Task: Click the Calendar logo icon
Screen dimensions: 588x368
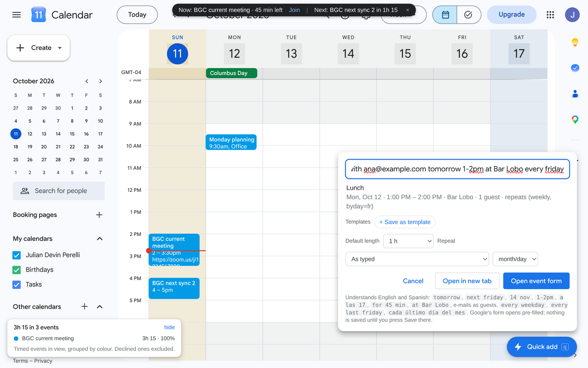Action: pyautogui.click(x=39, y=15)
